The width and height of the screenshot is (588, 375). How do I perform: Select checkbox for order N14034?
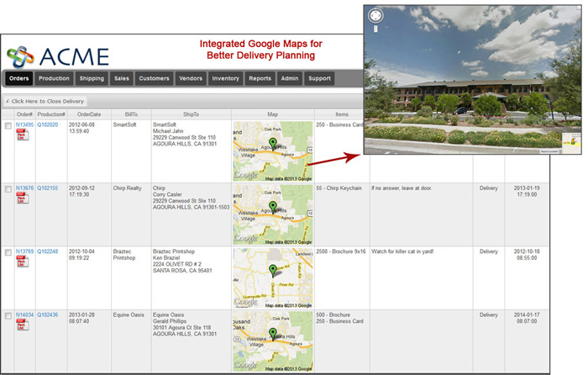click(8, 316)
